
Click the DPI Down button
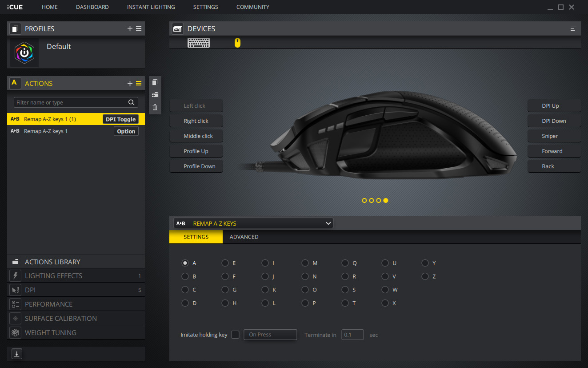click(554, 121)
